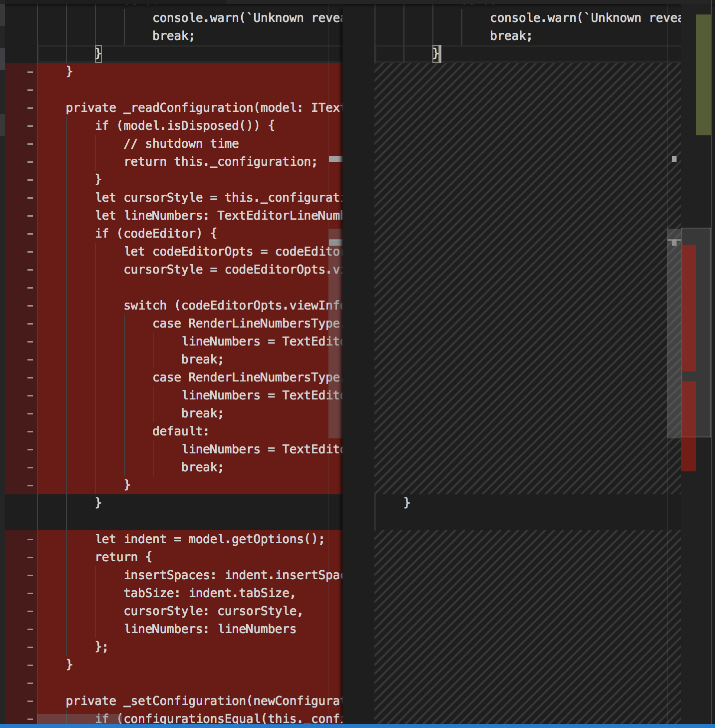This screenshot has width=715, height=728.
Task: Click the 'if (model.isDisposed())' line
Action: tap(185, 126)
